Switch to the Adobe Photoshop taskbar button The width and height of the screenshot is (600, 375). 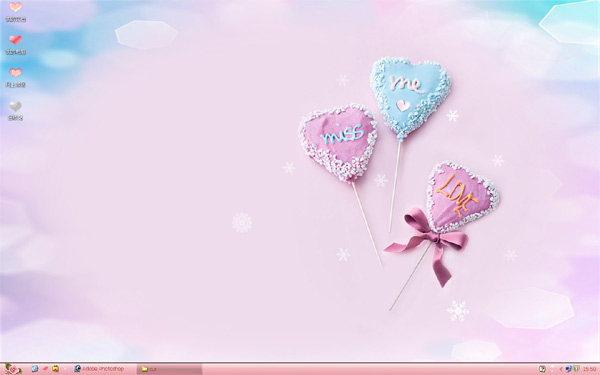(103, 369)
